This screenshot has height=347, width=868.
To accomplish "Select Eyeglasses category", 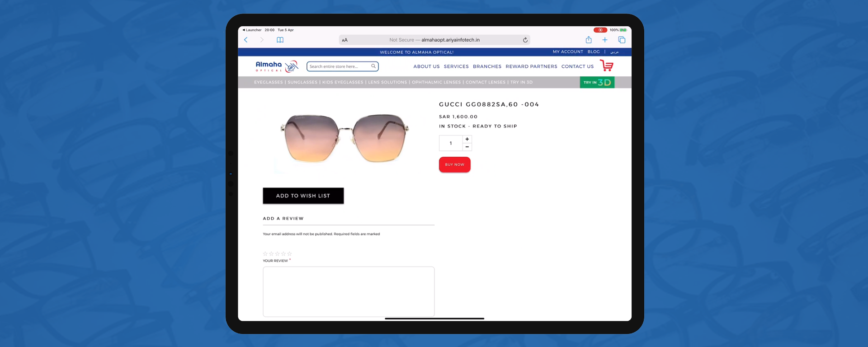I will [x=269, y=82].
